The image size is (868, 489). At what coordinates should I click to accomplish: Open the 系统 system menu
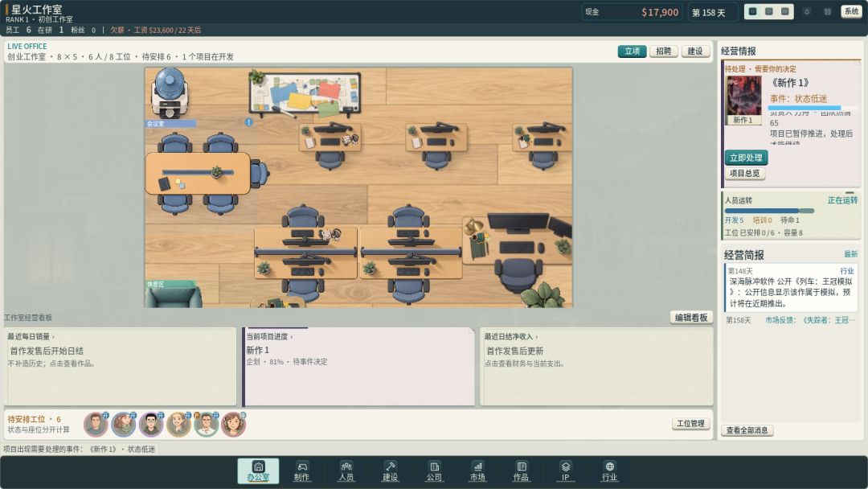click(851, 11)
